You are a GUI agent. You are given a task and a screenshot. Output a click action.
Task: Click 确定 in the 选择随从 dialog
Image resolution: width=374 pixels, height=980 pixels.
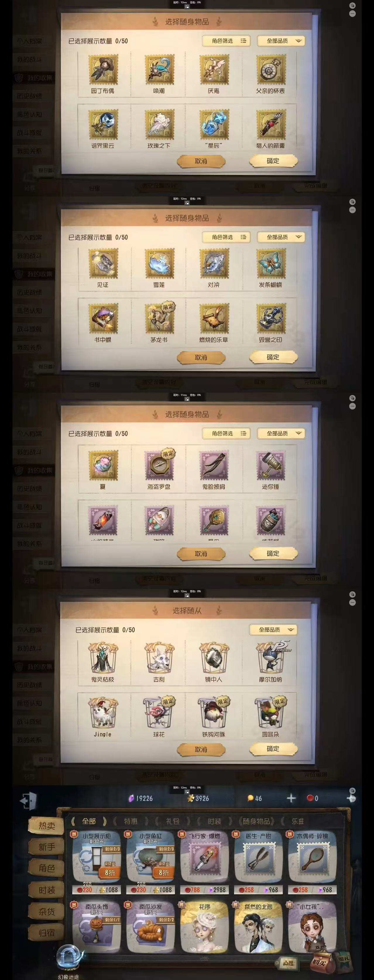[x=273, y=749]
